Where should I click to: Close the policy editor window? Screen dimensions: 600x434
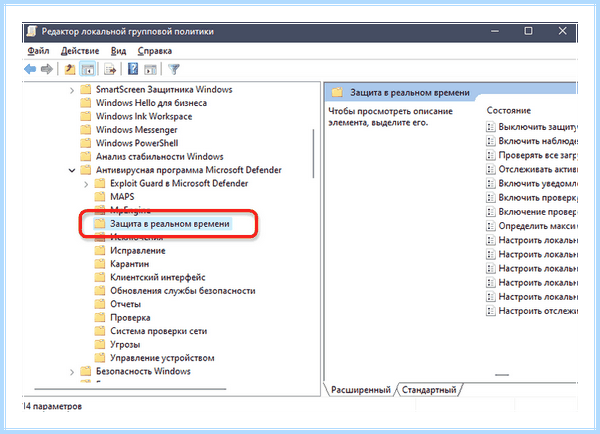(x=562, y=31)
